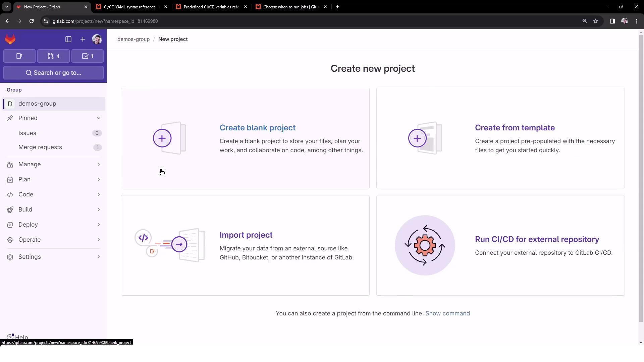Click Show command link
644x362 pixels.
click(x=447, y=313)
